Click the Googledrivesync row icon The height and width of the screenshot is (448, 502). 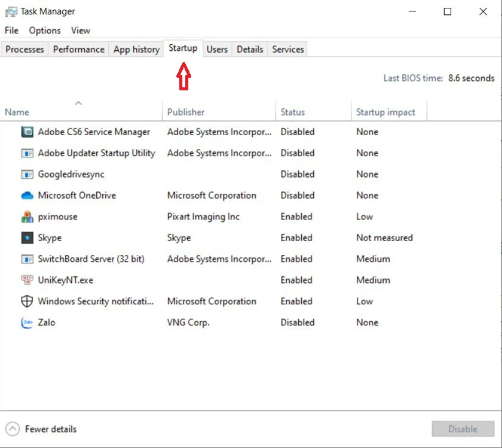[x=27, y=174]
